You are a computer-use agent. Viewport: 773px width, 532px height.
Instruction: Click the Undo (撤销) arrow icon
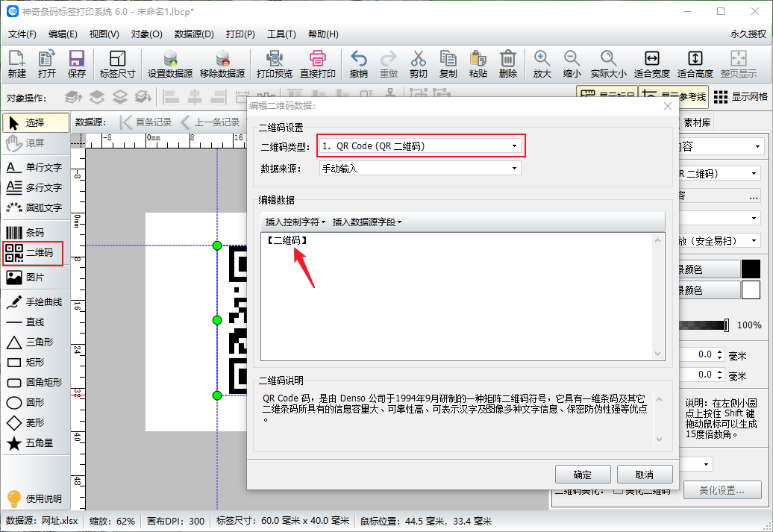(358, 64)
